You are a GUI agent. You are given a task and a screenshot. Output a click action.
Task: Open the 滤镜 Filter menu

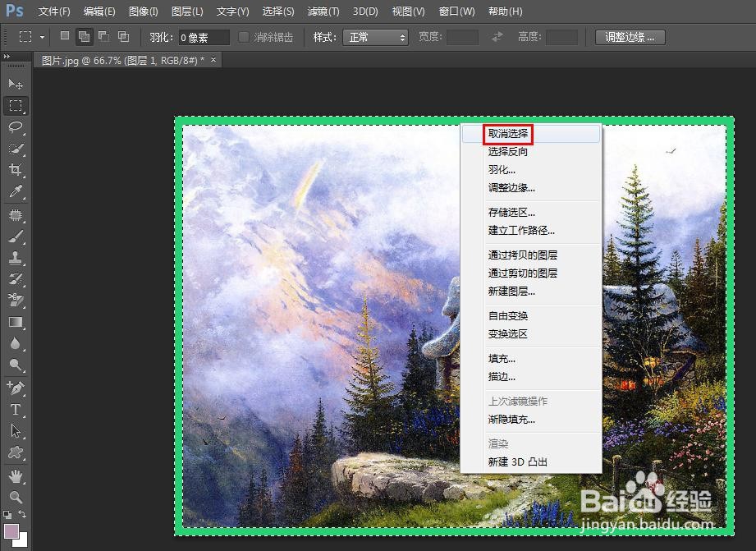(x=323, y=11)
